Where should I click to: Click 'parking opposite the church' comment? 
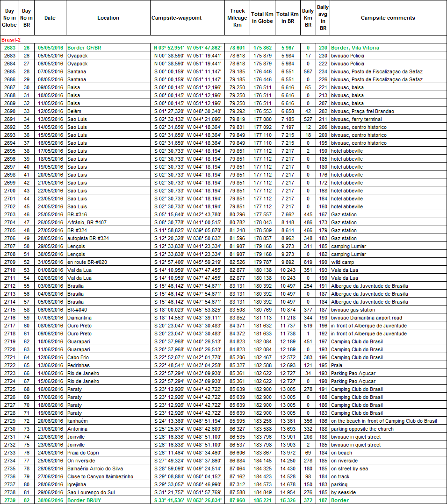coord(362,429)
